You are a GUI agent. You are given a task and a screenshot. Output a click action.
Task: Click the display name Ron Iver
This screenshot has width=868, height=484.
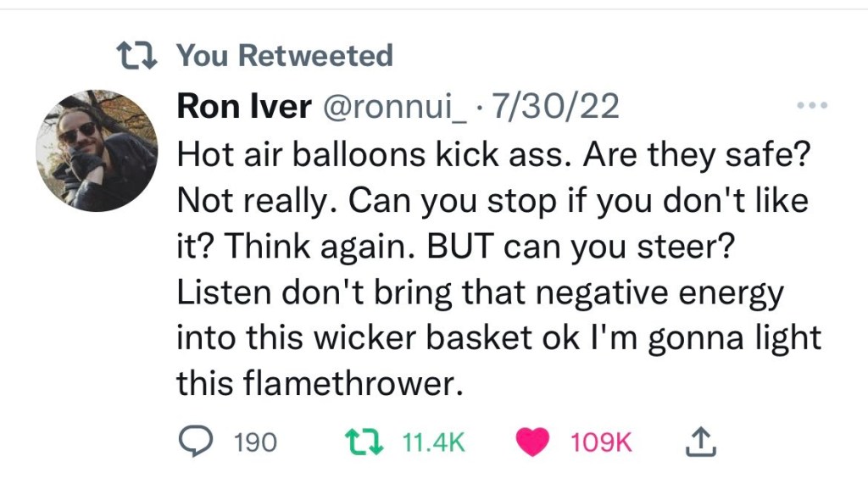243,108
